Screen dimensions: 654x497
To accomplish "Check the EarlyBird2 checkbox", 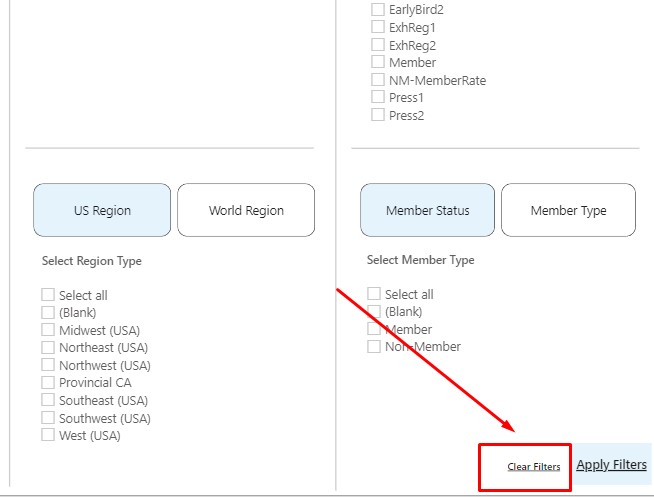I will (378, 10).
